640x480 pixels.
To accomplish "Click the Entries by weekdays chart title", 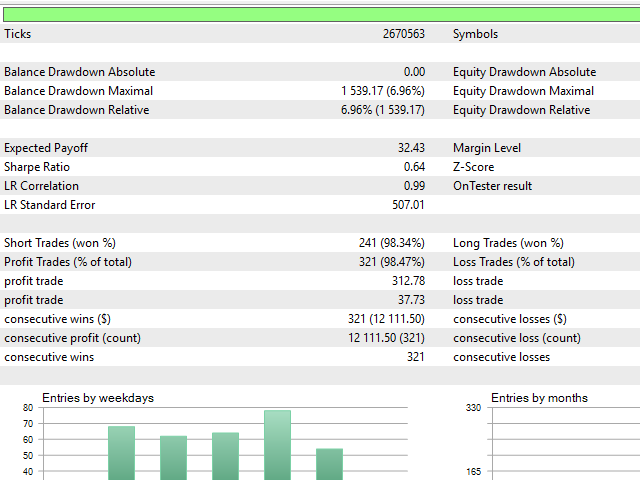I will point(98,398).
